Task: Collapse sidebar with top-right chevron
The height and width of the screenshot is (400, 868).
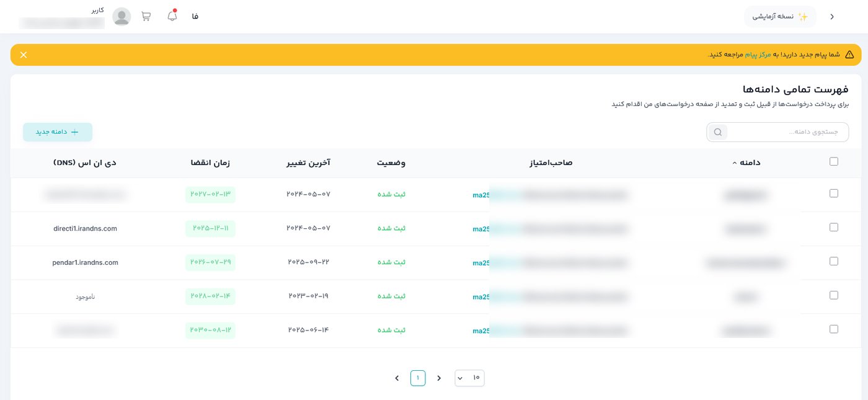Action: (x=832, y=17)
